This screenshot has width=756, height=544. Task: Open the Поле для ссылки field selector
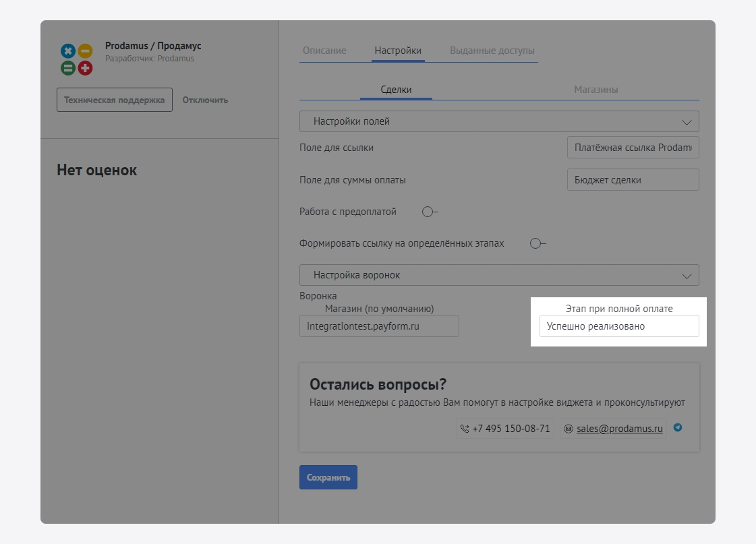633,148
